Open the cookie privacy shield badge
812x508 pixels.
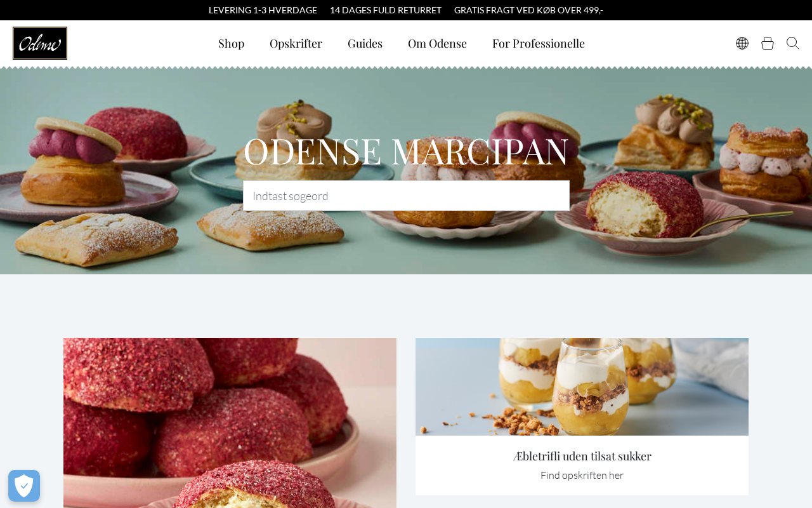(x=24, y=486)
